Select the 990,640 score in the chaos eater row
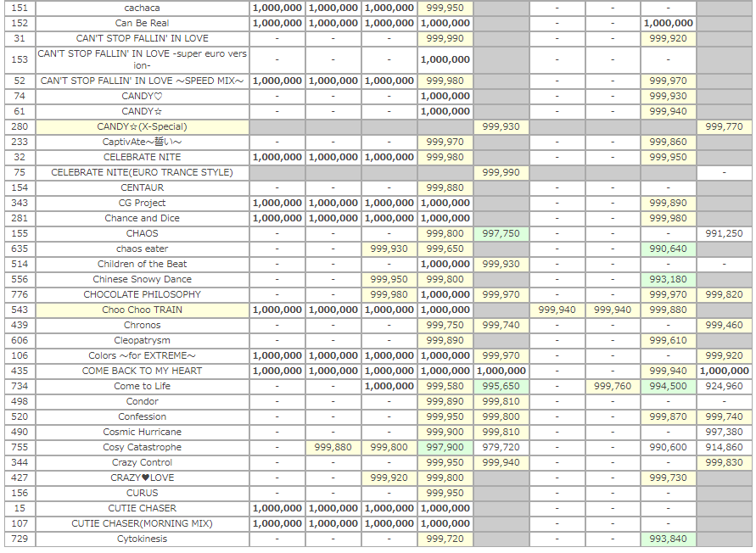The image size is (756, 553). [668, 249]
